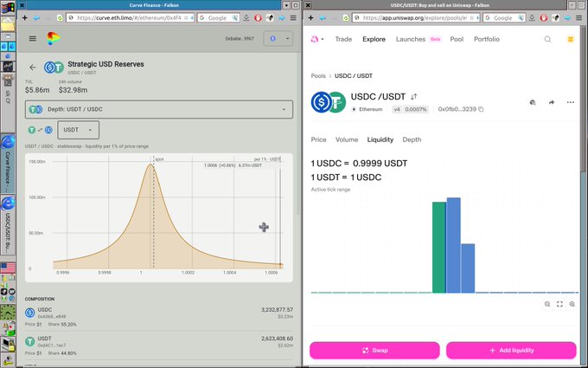Click the Uniswap page vertical scrollbar

pos(584,98)
